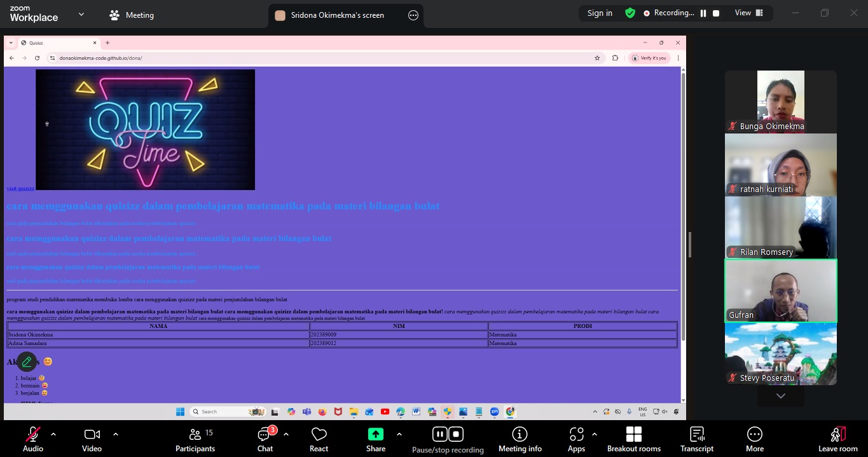Open the Apps panel
The image size is (868, 457).
(576, 439)
